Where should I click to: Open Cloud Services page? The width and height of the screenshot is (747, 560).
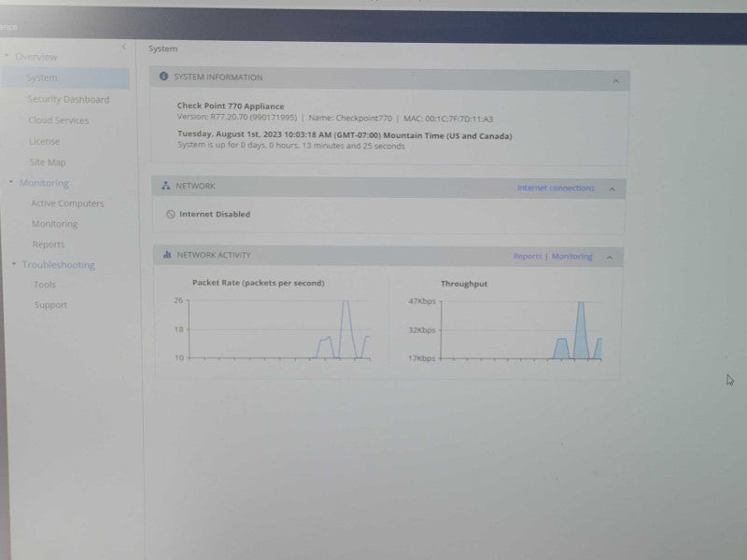coord(58,120)
